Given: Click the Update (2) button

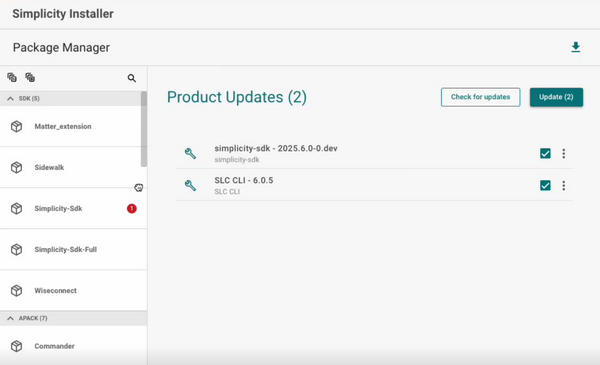Looking at the screenshot, I should 556,97.
